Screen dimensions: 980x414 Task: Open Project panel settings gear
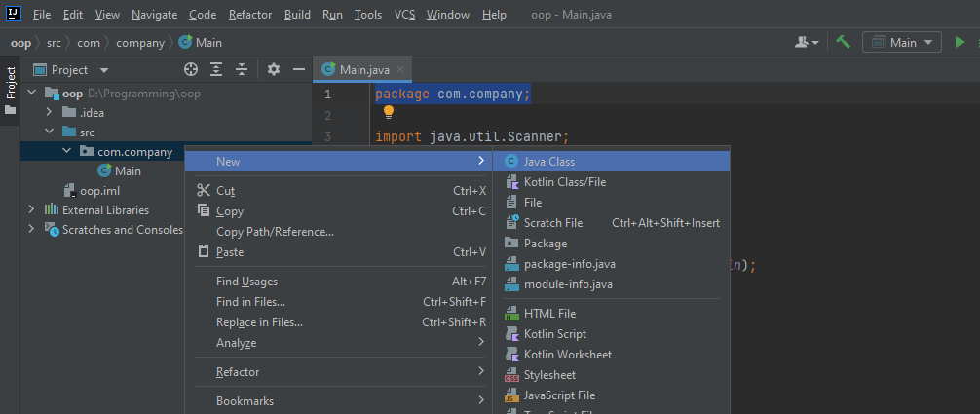[273, 69]
